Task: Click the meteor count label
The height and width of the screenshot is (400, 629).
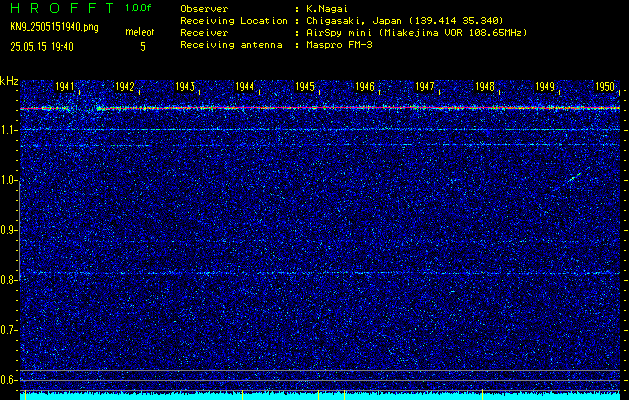Action: (140, 32)
